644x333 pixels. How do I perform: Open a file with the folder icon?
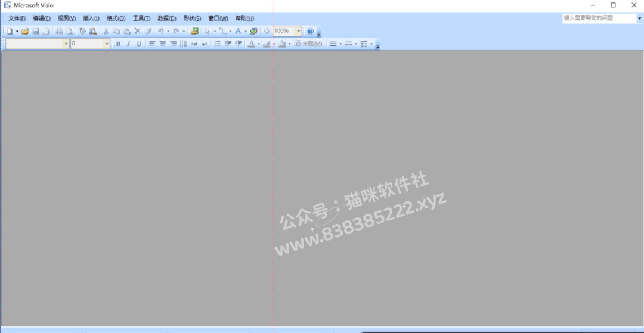(25, 31)
